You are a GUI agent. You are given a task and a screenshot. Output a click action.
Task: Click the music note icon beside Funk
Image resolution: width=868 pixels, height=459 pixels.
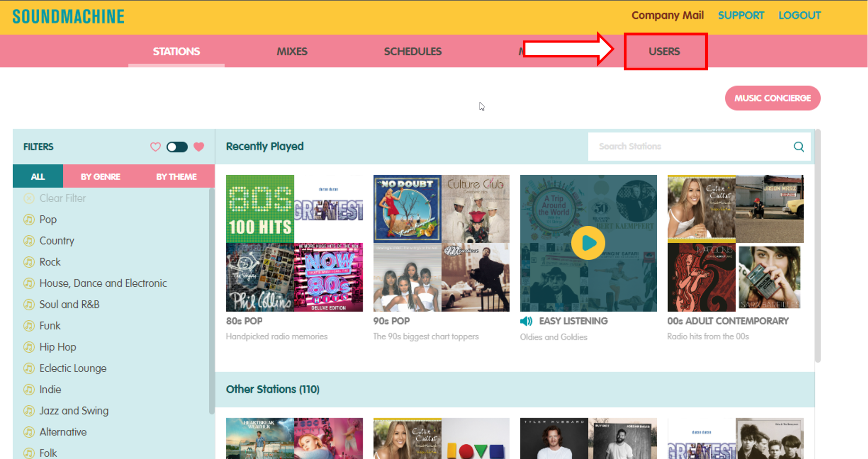pyautogui.click(x=29, y=326)
